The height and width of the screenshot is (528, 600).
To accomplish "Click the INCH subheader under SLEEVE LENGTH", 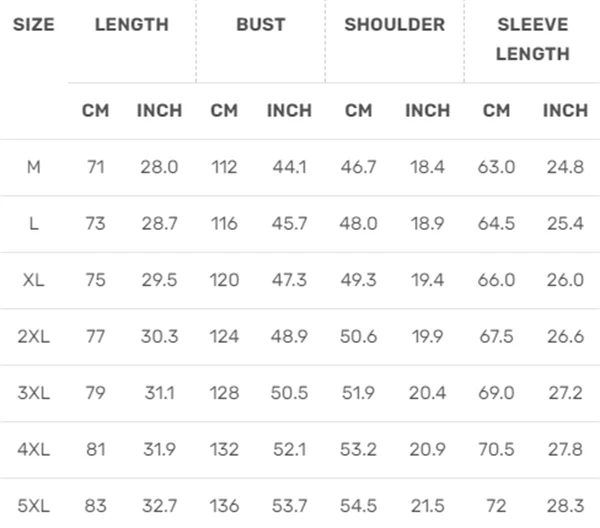I will [565, 111].
